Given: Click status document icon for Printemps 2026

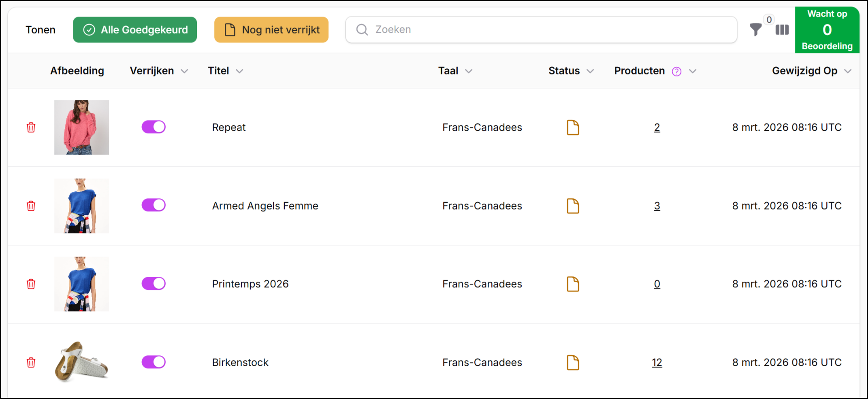Looking at the screenshot, I should click(x=573, y=284).
